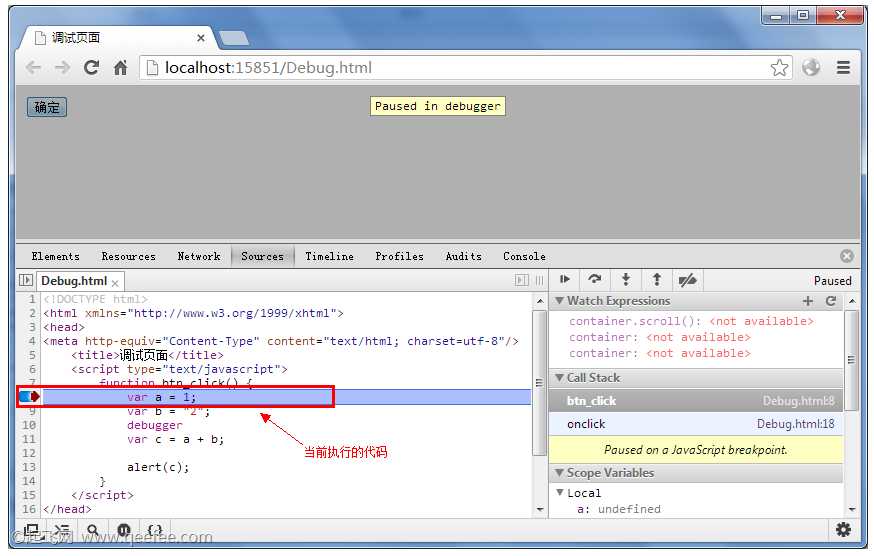Image resolution: width=874 pixels, height=556 pixels.
Task: Show the console drawer icon
Action: 62,530
